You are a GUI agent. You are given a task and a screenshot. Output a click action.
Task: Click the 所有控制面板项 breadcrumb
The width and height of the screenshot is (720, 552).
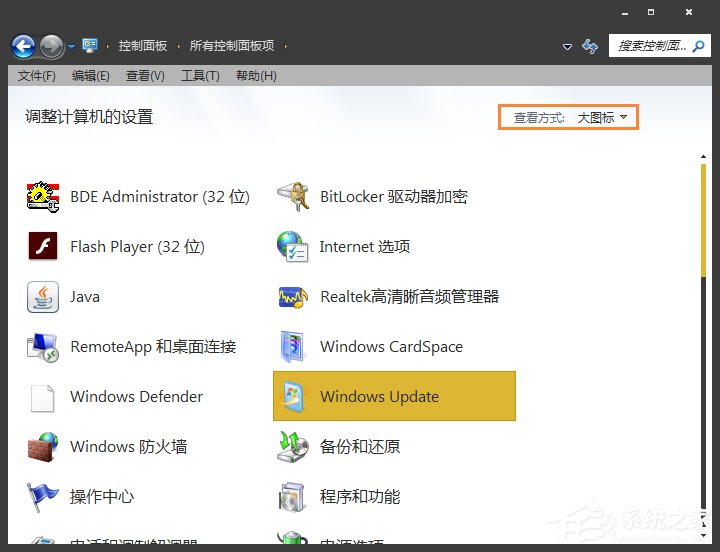click(232, 46)
